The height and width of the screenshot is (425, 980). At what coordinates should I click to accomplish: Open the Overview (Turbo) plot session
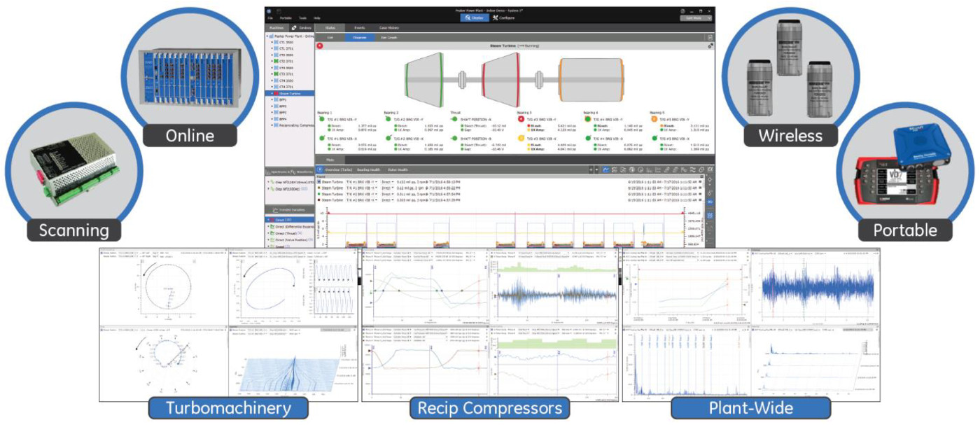pos(338,170)
